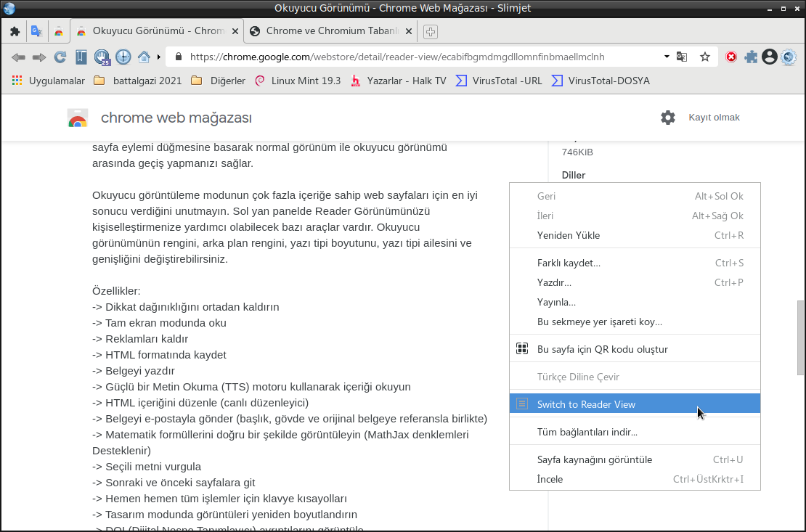Go to chrome web mağazası home
The width and height of the screenshot is (806, 532).
[176, 118]
